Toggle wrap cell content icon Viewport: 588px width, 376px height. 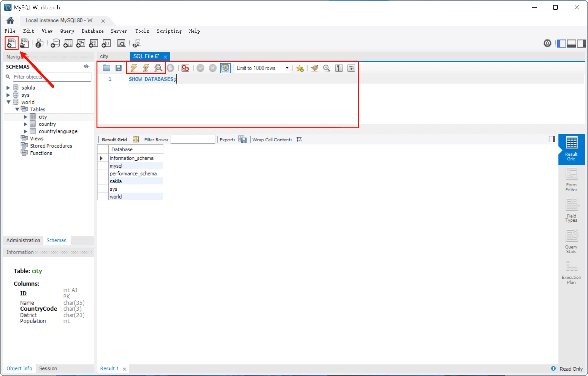(x=299, y=140)
